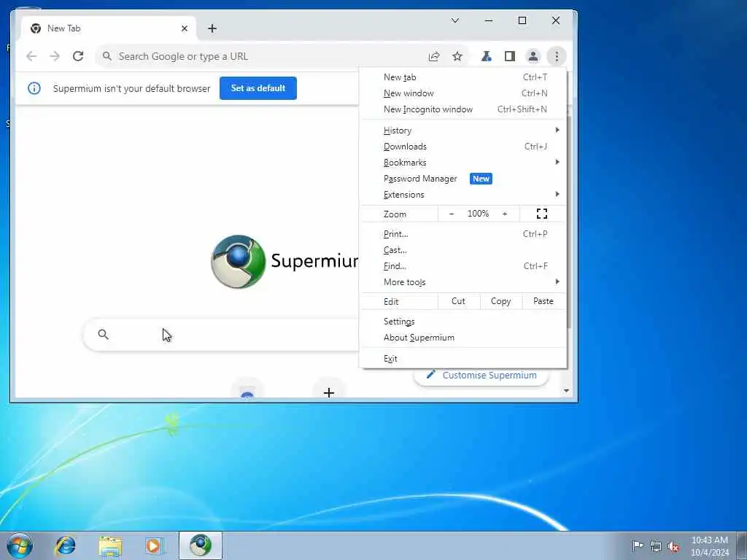747x560 pixels.
Task: Choose Exit from the menu
Action: (463, 359)
